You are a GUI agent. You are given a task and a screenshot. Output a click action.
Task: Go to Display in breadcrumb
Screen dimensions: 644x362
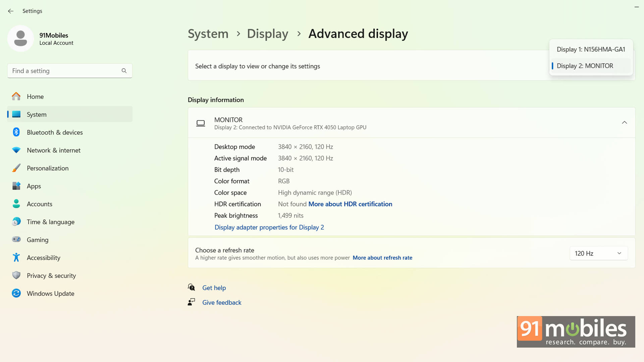pyautogui.click(x=267, y=34)
